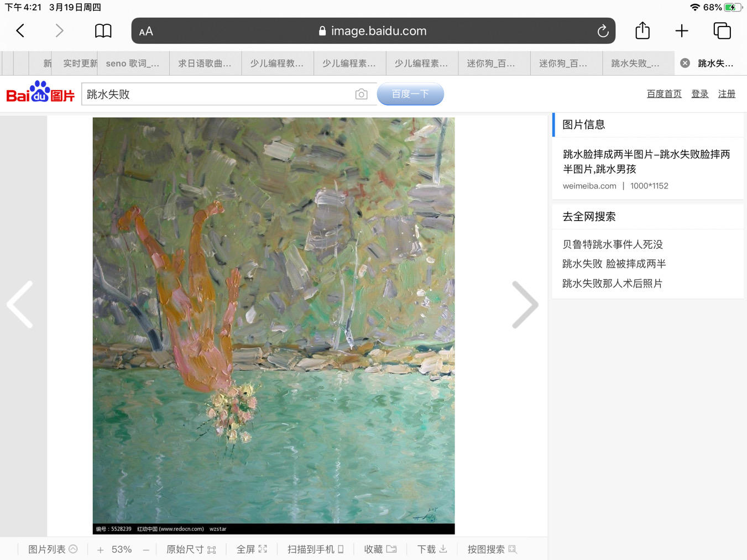Click the 登录 link
This screenshot has width=747, height=560.
tap(700, 94)
